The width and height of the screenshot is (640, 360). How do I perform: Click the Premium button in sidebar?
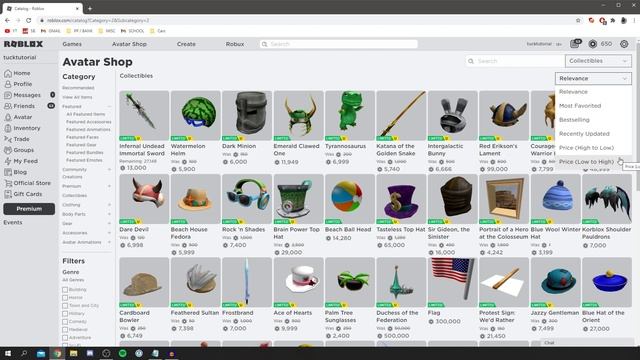pyautogui.click(x=29, y=209)
